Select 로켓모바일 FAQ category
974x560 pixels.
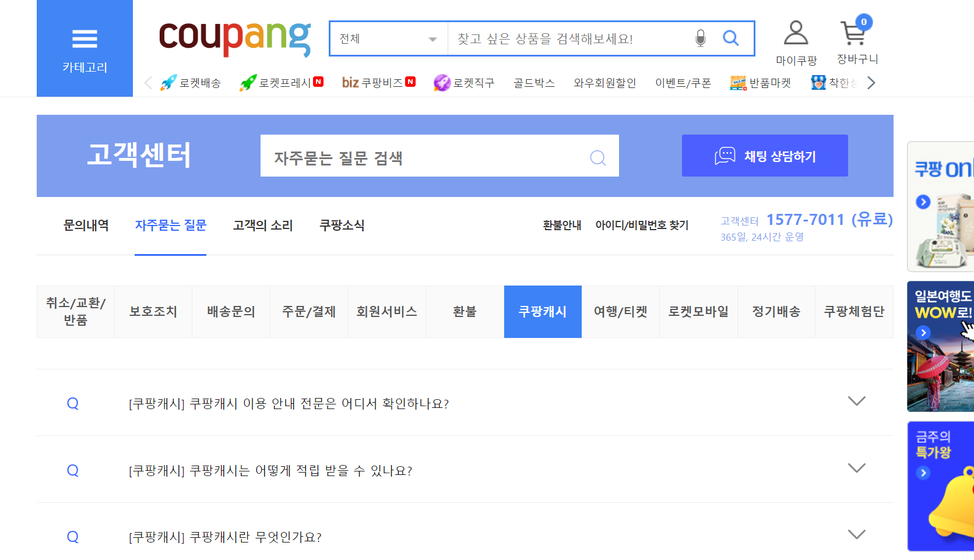click(699, 312)
